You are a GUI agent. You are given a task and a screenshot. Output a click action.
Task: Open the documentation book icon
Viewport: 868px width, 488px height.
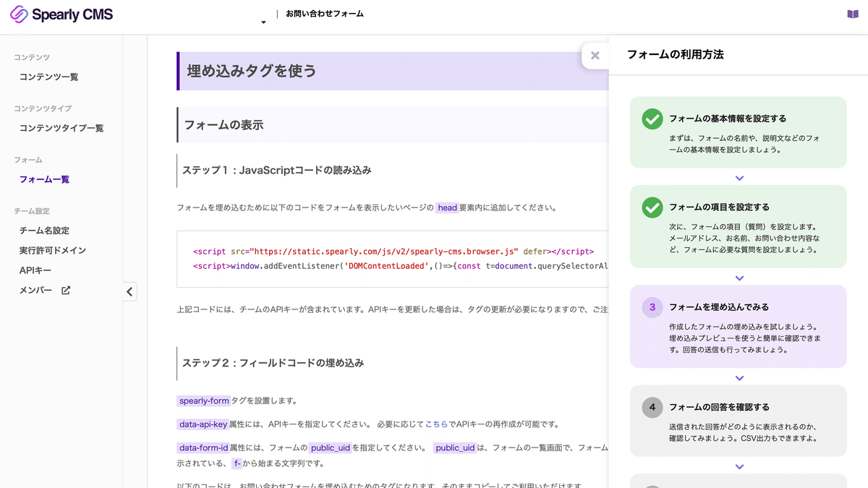pos(852,14)
